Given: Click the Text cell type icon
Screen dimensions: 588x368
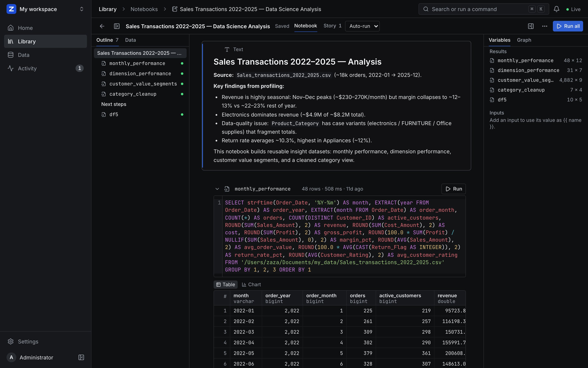Looking at the screenshot, I should click(227, 49).
